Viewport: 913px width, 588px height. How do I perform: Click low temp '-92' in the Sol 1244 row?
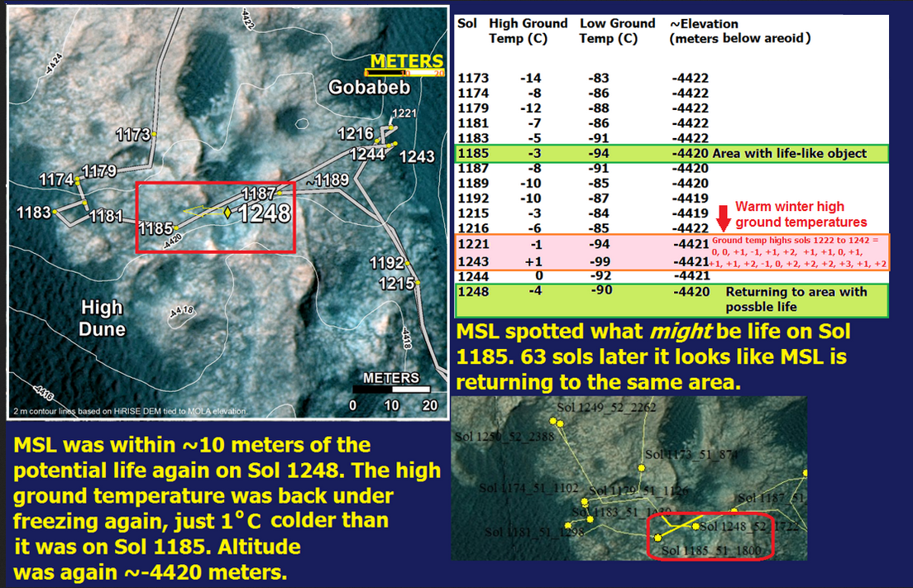(601, 275)
